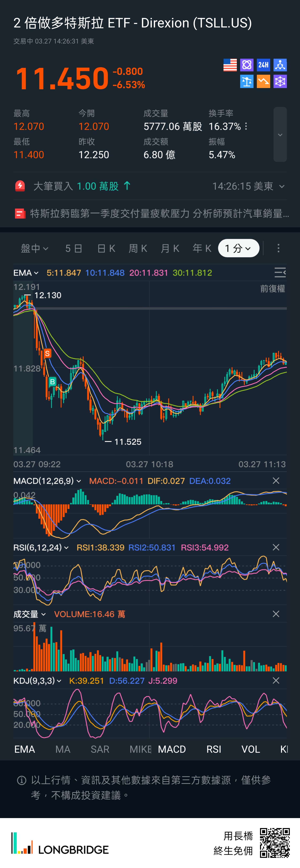Tap the US flag market icon

pyautogui.click(x=230, y=65)
